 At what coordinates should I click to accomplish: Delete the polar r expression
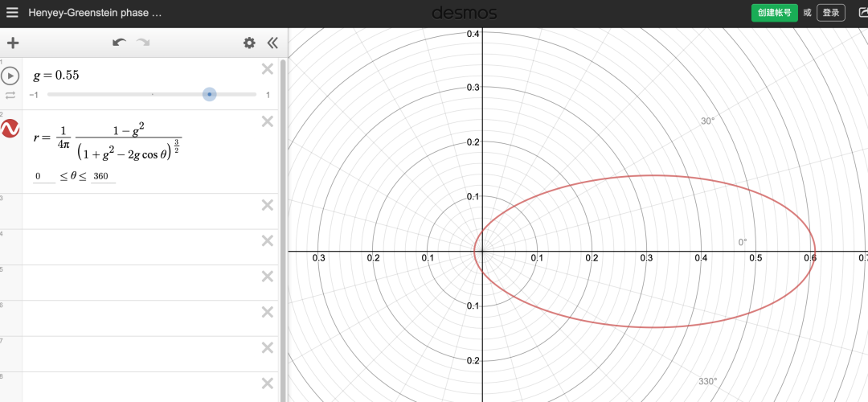point(268,122)
